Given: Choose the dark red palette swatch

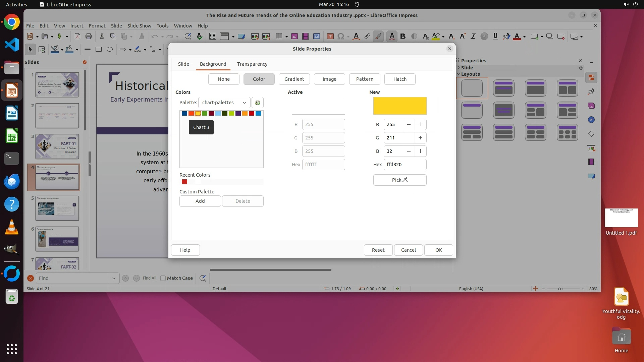Looking at the screenshot, I should click(211, 114).
